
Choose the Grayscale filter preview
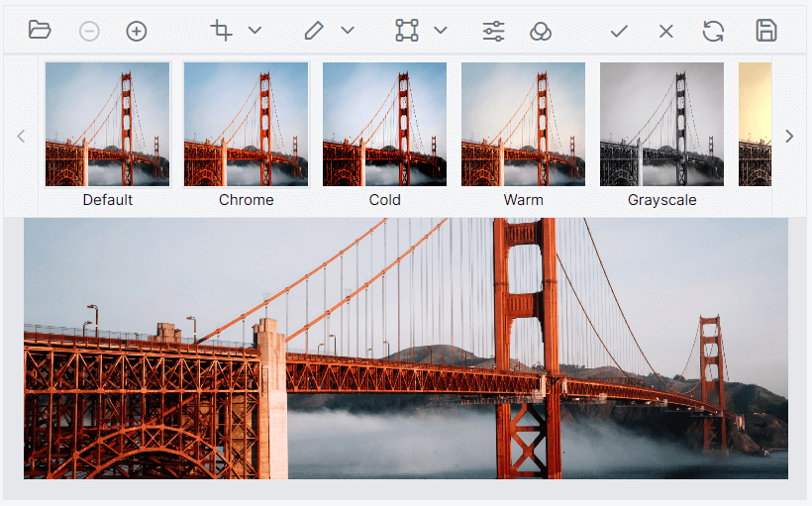point(661,125)
